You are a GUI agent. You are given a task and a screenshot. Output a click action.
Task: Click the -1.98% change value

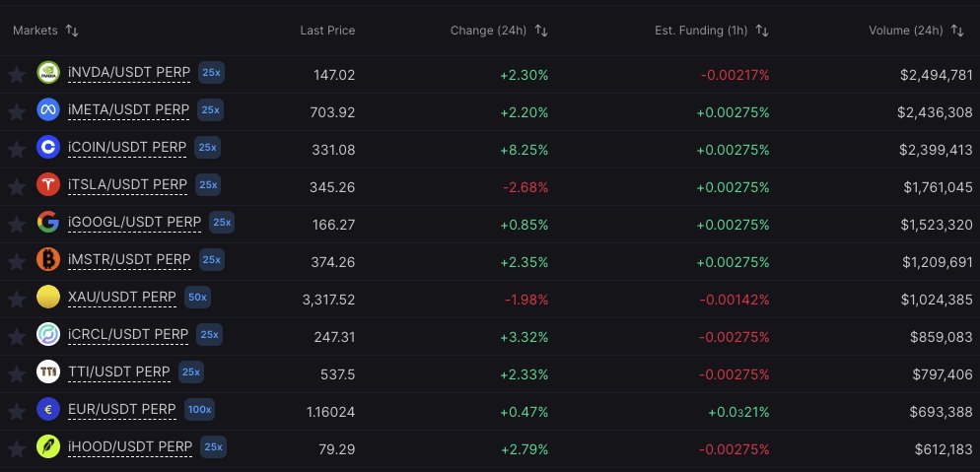(x=526, y=300)
